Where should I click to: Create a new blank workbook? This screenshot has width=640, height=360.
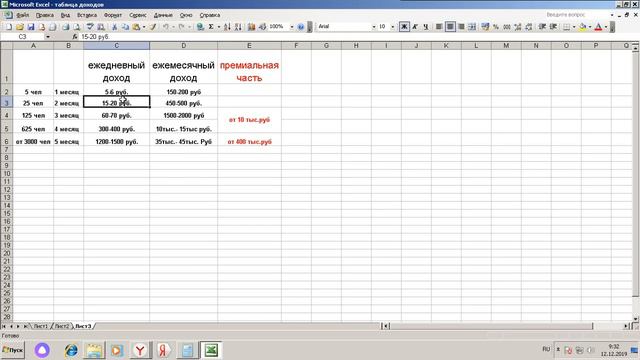(x=9, y=27)
